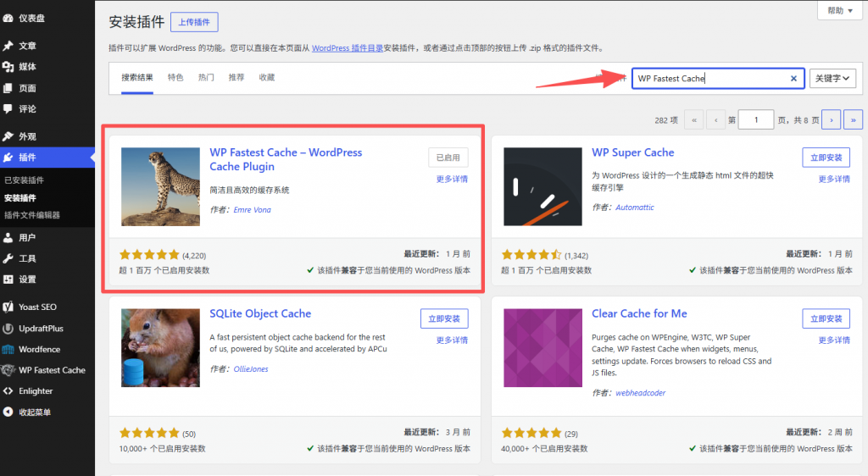Click the Yoast SEO icon

pyautogui.click(x=8, y=307)
